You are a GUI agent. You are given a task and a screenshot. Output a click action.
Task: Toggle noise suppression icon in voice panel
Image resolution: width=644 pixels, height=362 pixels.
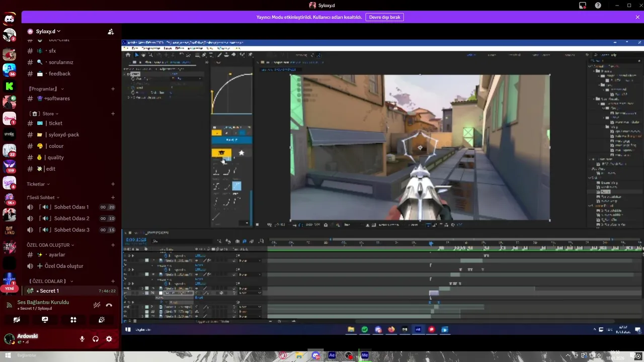(97, 305)
